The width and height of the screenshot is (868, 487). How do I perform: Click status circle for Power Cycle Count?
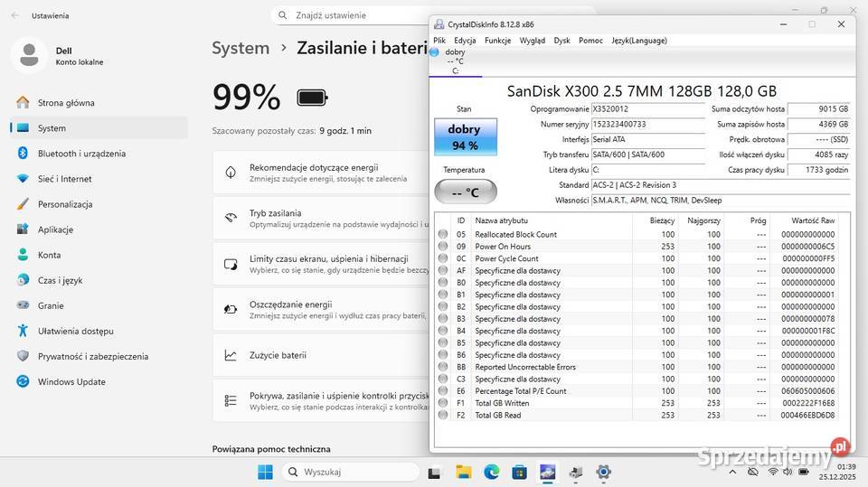[x=443, y=258]
